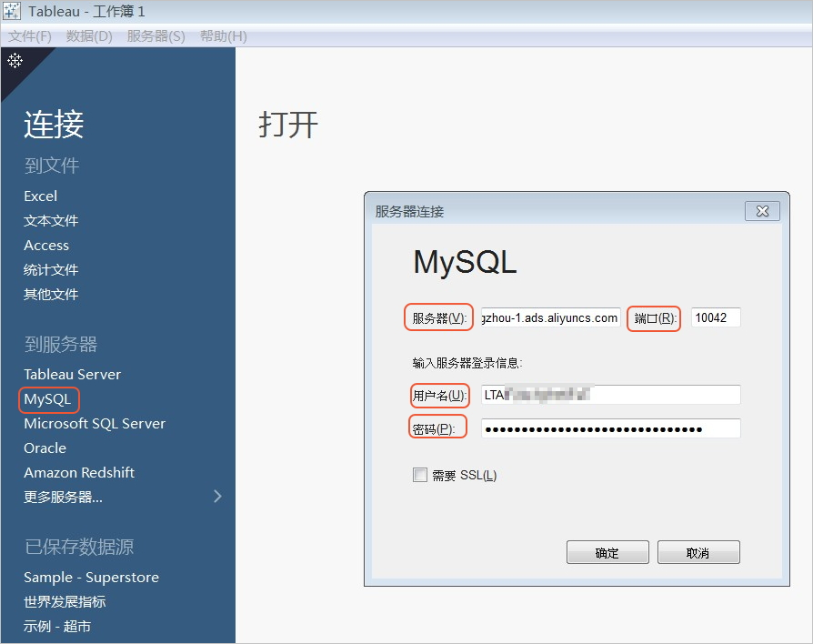Click the 已保存数据源 section heading
Image resolution: width=813 pixels, height=644 pixels.
coord(79,547)
